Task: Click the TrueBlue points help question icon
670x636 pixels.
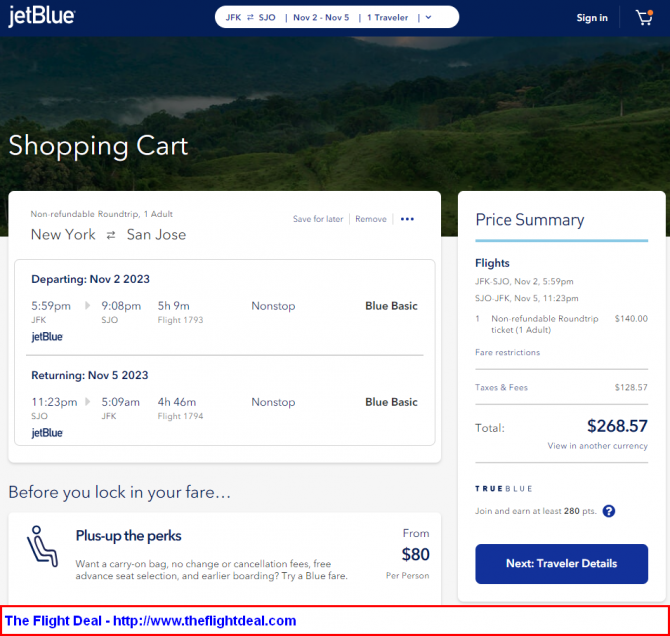Action: [608, 511]
